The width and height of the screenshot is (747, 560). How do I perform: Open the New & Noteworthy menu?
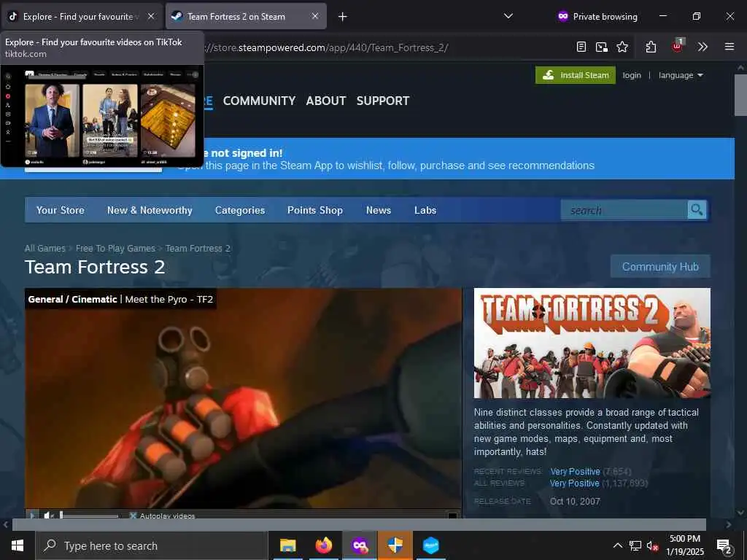pos(150,210)
